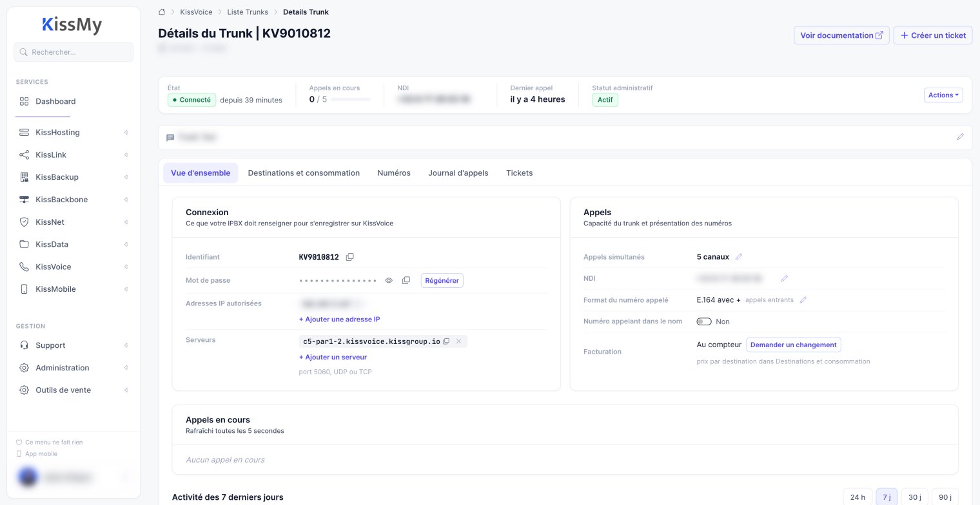The height and width of the screenshot is (505, 980).
Task: Select the 90 j activity range
Action: (x=945, y=497)
